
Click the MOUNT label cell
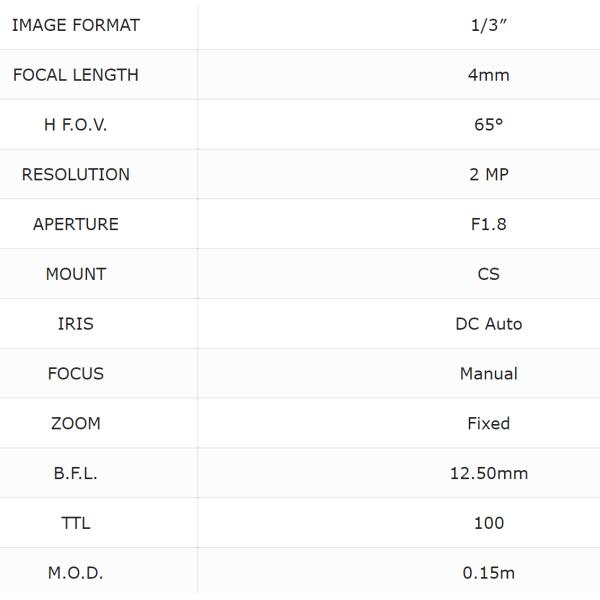tap(76, 274)
